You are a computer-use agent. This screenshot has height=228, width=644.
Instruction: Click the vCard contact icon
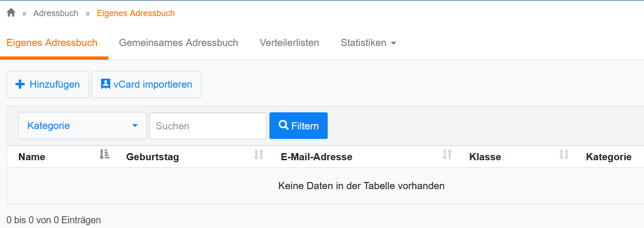click(x=106, y=84)
